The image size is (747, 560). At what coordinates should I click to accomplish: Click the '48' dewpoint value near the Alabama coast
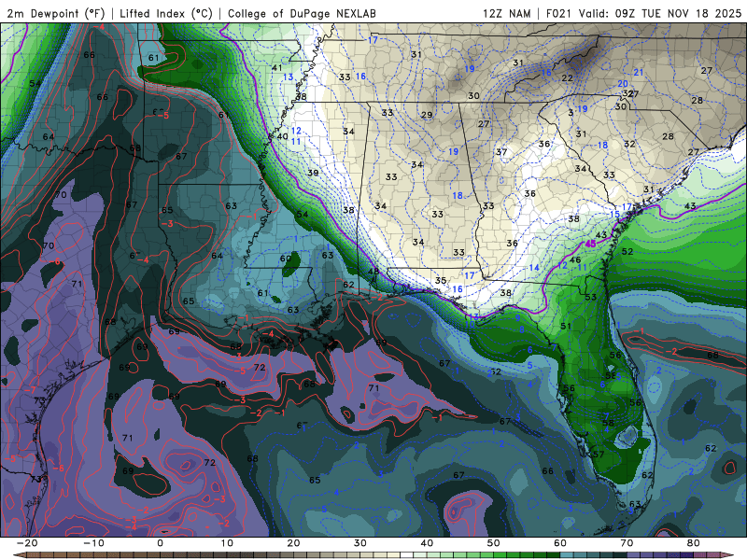[x=374, y=272]
